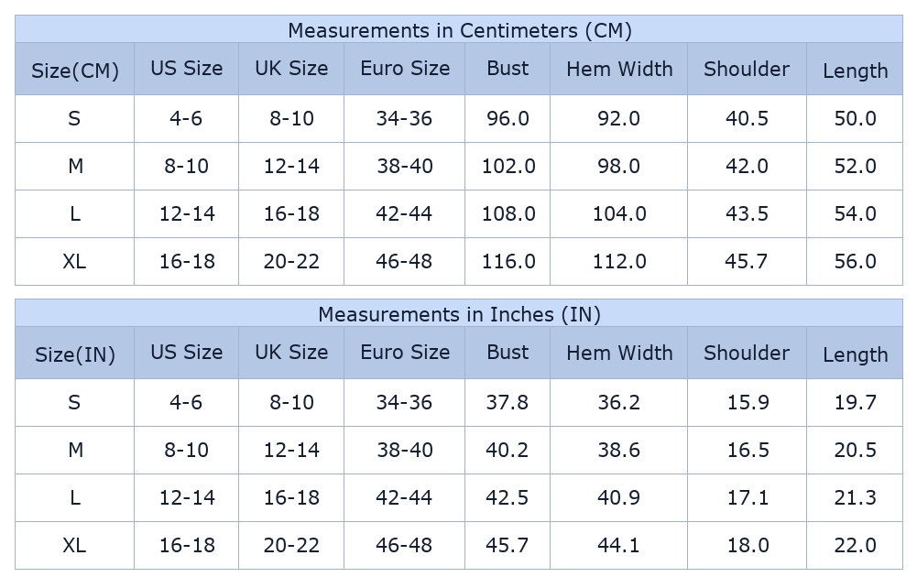Image resolution: width=917 pixels, height=588 pixels.
Task: Click the hem width value 44.1
Action: pyautogui.click(x=618, y=546)
